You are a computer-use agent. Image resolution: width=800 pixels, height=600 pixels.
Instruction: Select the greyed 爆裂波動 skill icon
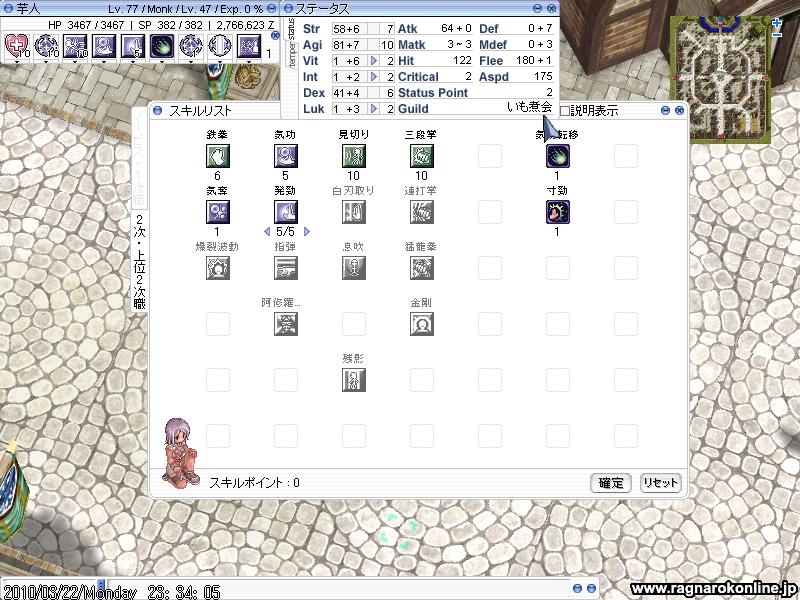pyautogui.click(x=218, y=268)
